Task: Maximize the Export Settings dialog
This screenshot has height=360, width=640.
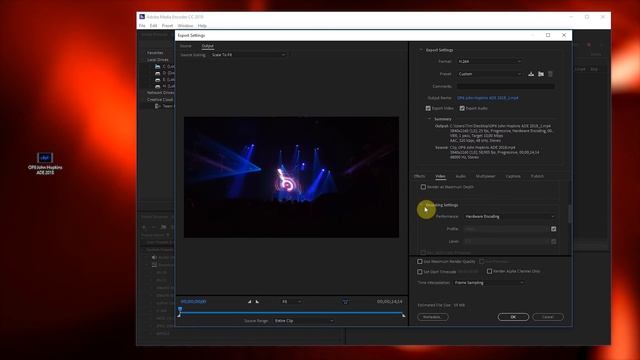Action: (548, 35)
